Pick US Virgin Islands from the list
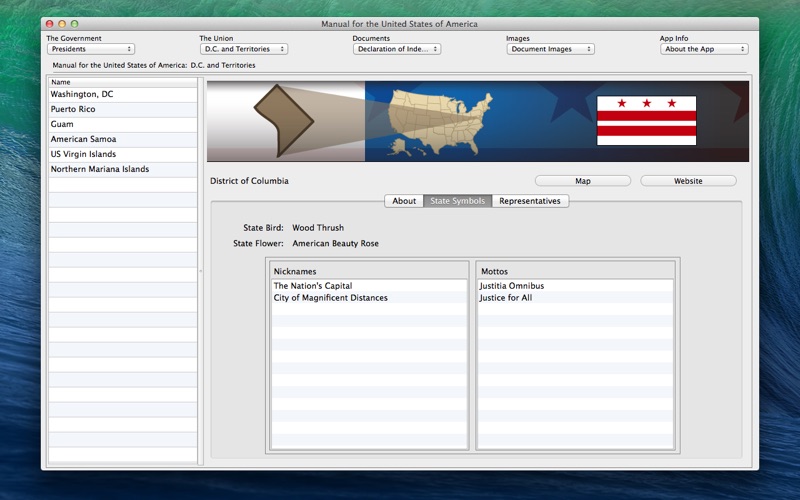800x500 pixels. tap(83, 154)
